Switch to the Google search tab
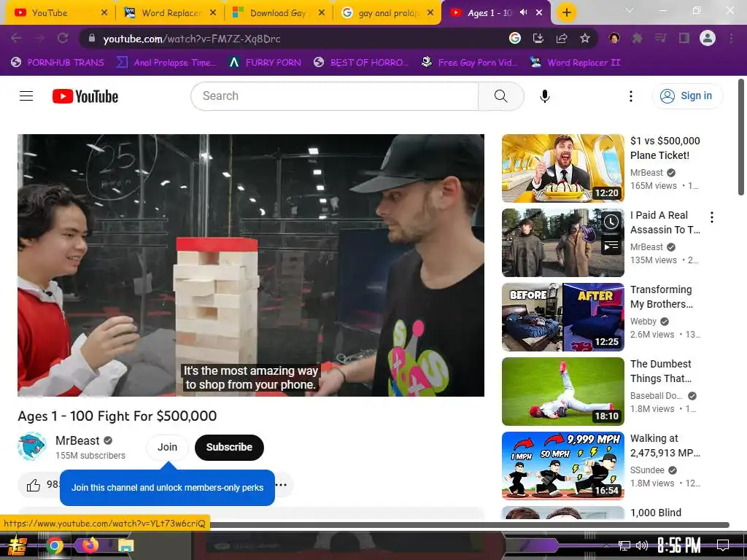Screen dimensions: 747x560 [386, 13]
